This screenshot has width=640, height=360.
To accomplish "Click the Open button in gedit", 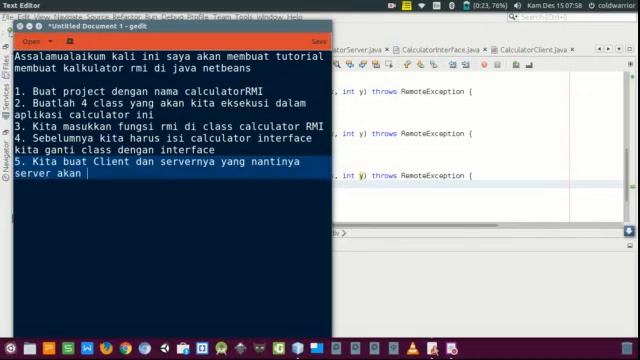I will (x=31, y=42).
